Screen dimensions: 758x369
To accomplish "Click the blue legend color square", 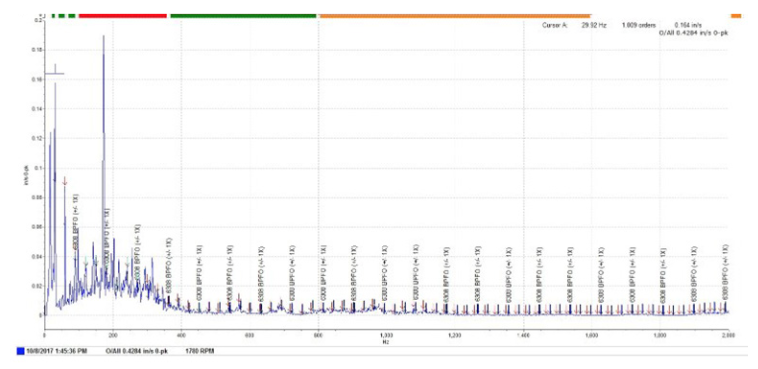I will click(20, 351).
